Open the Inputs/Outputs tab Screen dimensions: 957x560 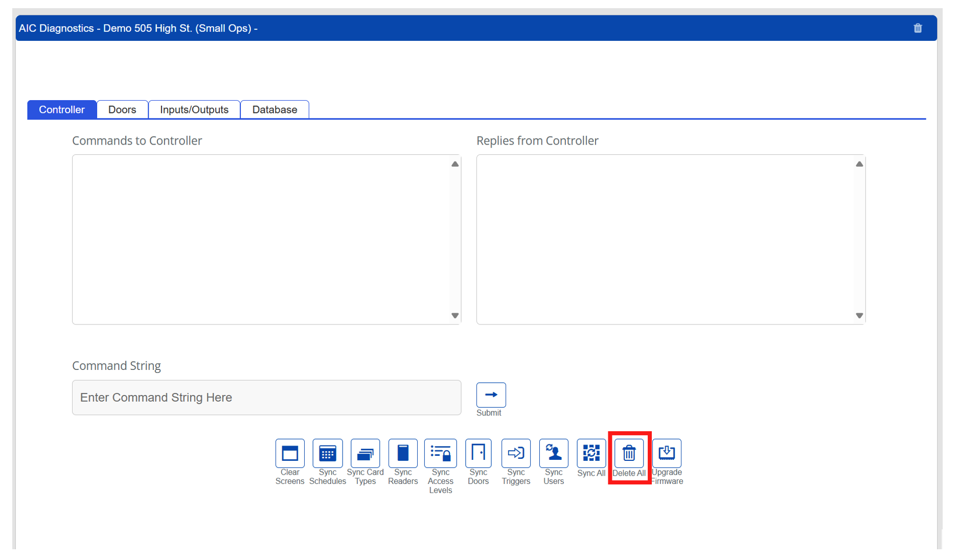click(194, 110)
